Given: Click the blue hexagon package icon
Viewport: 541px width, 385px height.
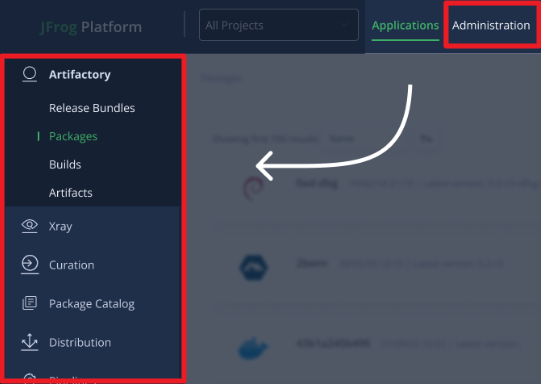Looking at the screenshot, I should coord(254,267).
